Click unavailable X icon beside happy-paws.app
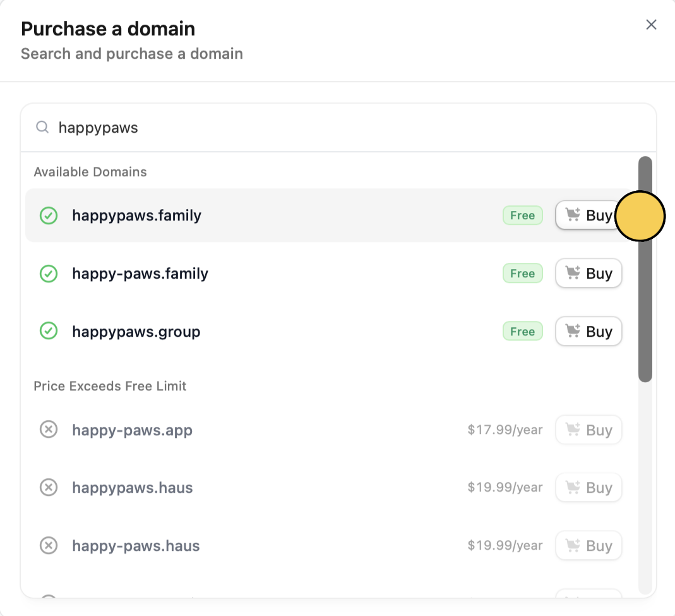 (49, 430)
